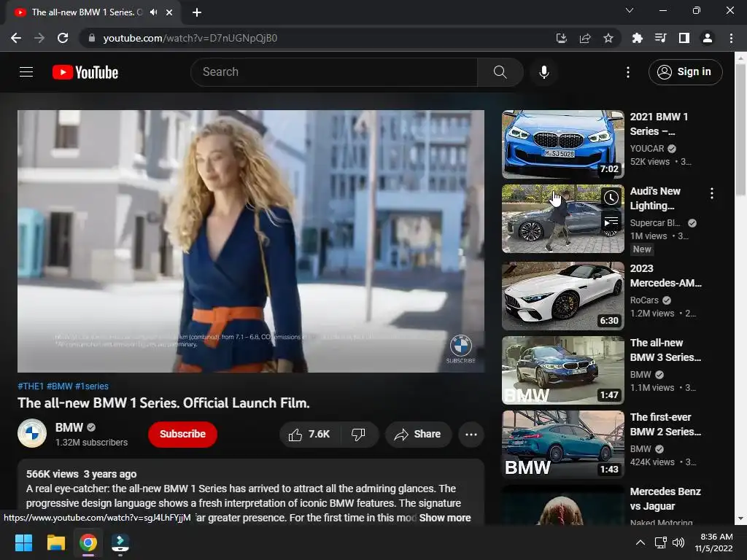This screenshot has width=747, height=560.
Task: Bookmark this page with star icon
Action: coord(608,38)
